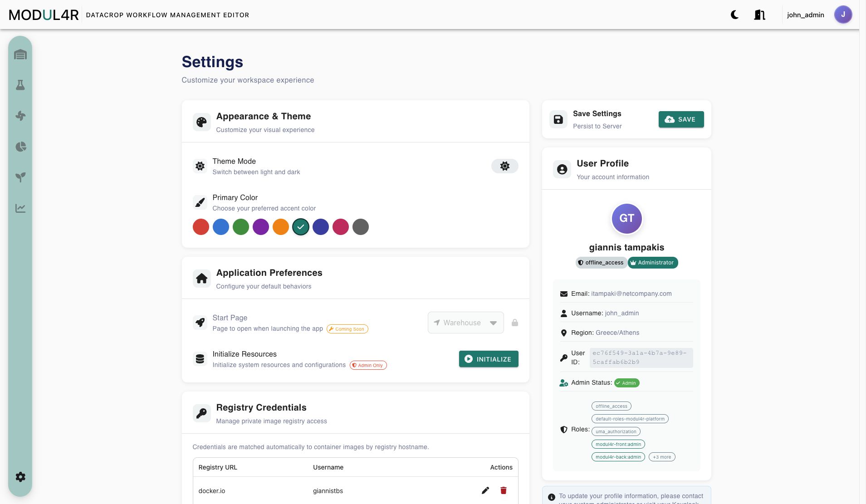Click the INITIALIZE button
This screenshot has width=866, height=504.
pos(489,359)
